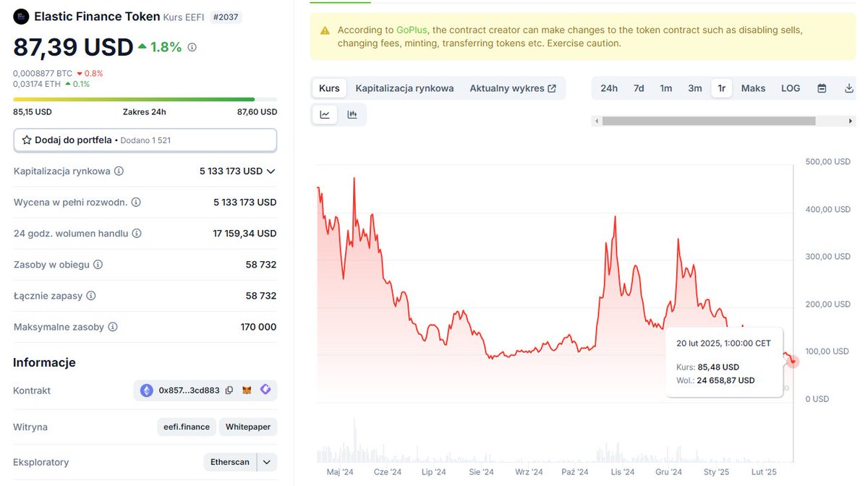This screenshot has height=486, width=868.
Task: Open info tooltip for Wycena w pełni rozwodn.
Action: (136, 202)
